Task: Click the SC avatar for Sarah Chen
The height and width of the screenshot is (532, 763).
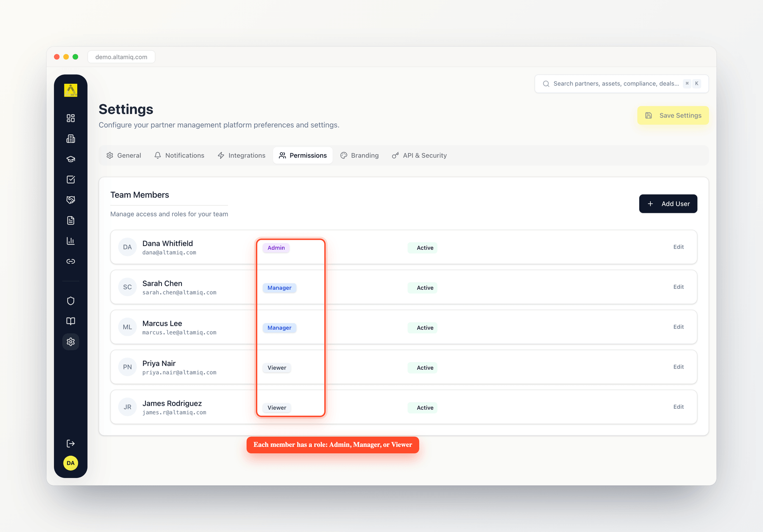Action: coord(128,287)
